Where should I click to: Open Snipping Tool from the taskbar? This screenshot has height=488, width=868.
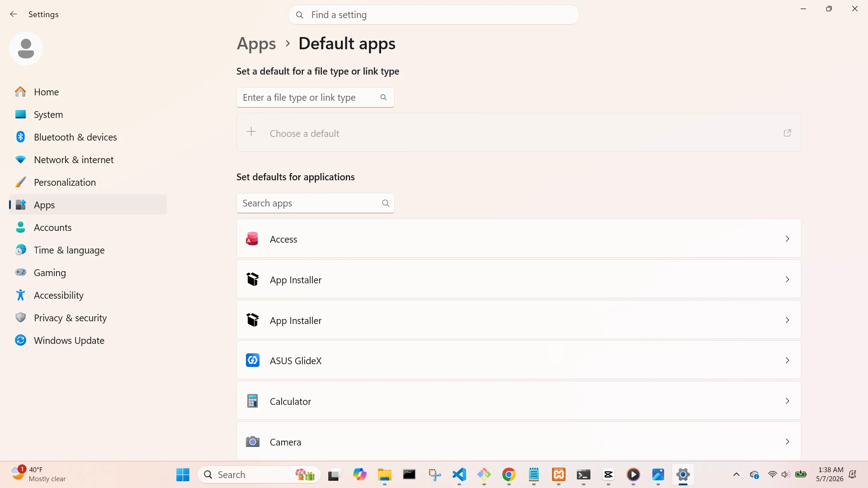pyautogui.click(x=434, y=474)
